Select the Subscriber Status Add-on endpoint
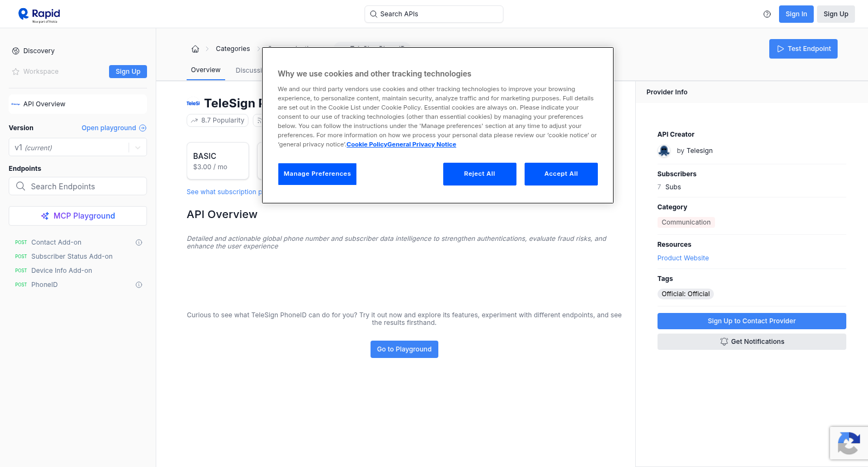The image size is (868, 467). pos(72,257)
